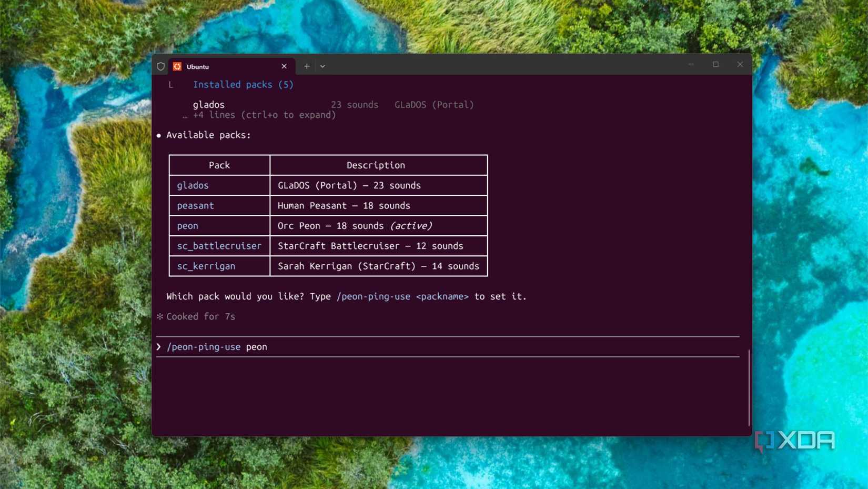Click the '+4 lines (ctrl+o to expand)' hint
Viewport: 868px width, 489px height.
(x=264, y=115)
